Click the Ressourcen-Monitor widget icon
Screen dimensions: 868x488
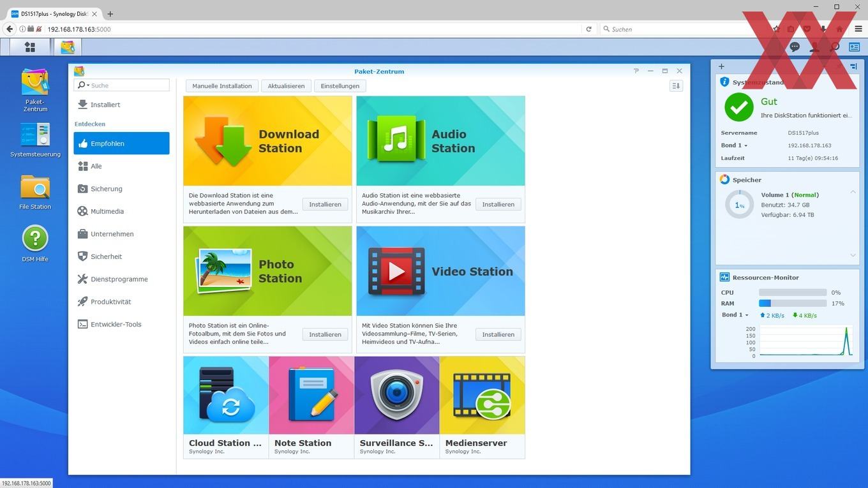[x=724, y=277]
